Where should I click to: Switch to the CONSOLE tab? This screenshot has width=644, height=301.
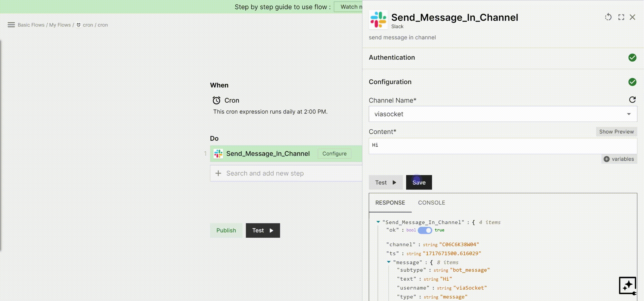[431, 203]
